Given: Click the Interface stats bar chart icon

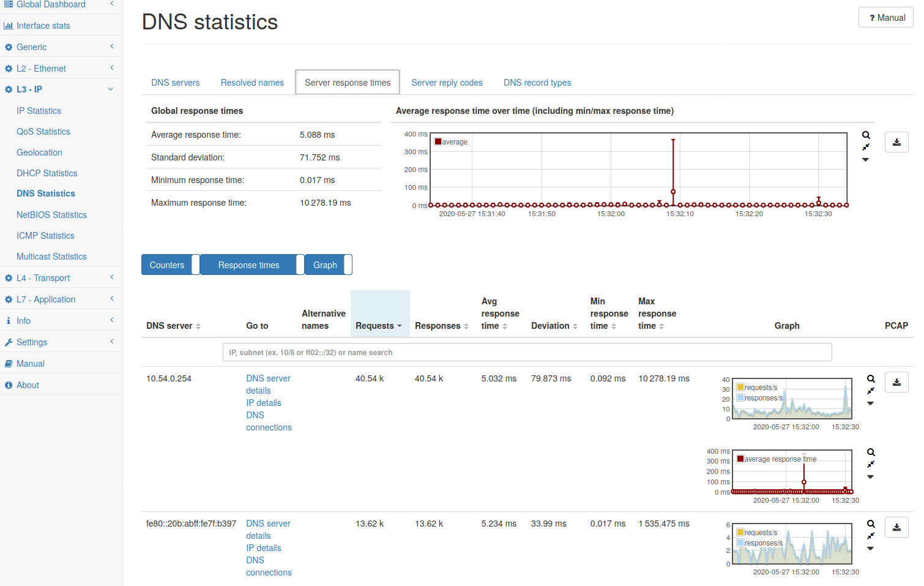Looking at the screenshot, I should pyautogui.click(x=9, y=26).
